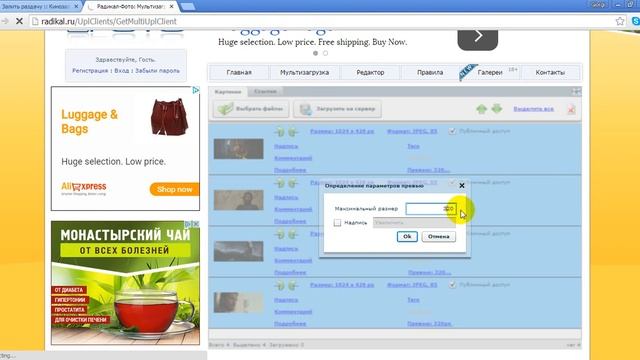Click the browser address bar URL
This screenshot has width=640, height=360.
(x=109, y=21)
